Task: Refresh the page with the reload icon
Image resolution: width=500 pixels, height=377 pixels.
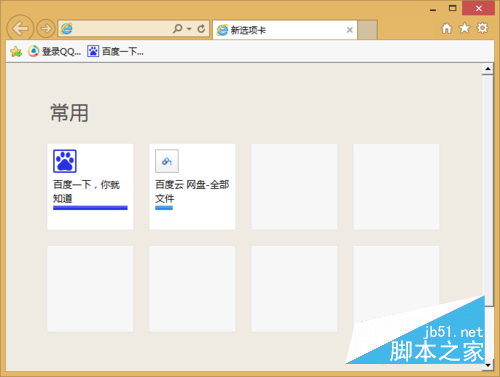Action: click(201, 29)
